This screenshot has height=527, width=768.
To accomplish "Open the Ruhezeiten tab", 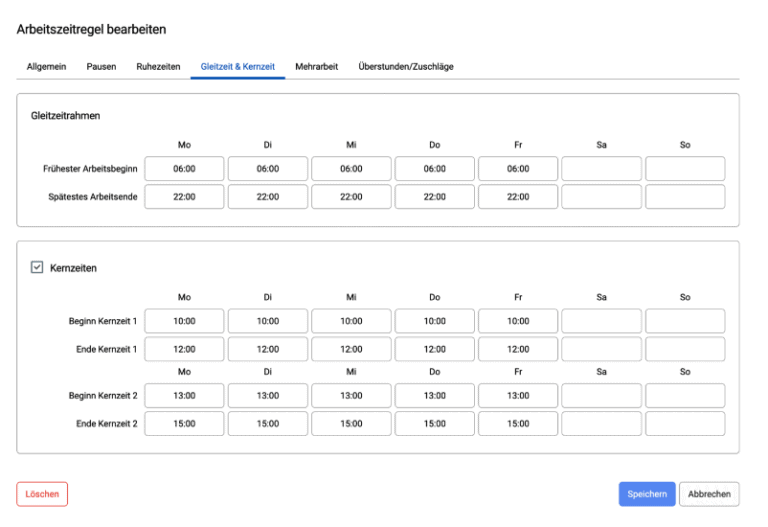I will 158,67.
